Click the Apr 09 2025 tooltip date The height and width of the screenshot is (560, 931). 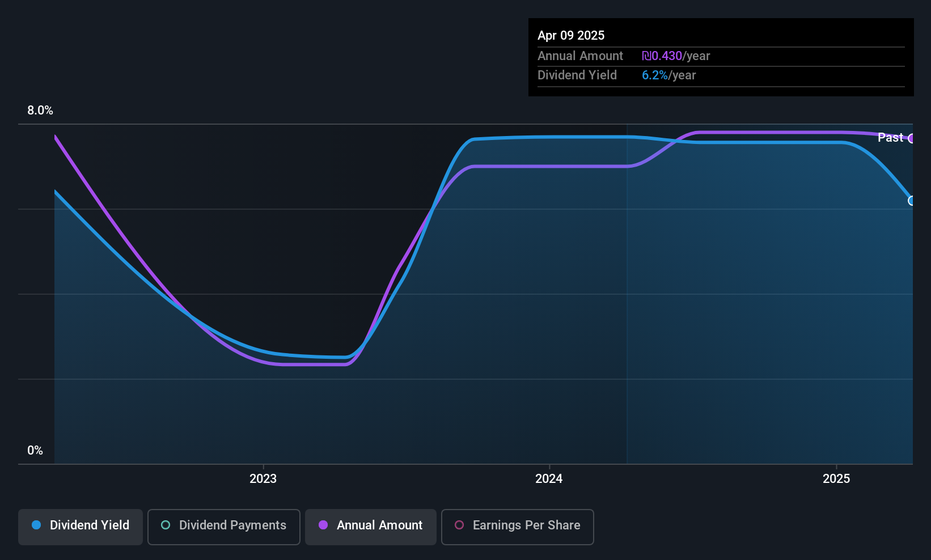click(x=571, y=35)
